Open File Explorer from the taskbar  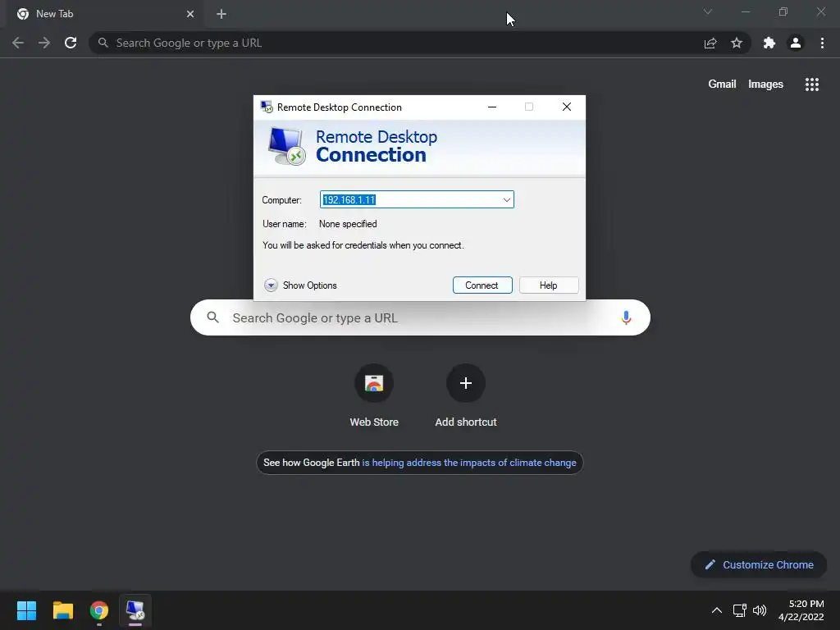pyautogui.click(x=62, y=610)
